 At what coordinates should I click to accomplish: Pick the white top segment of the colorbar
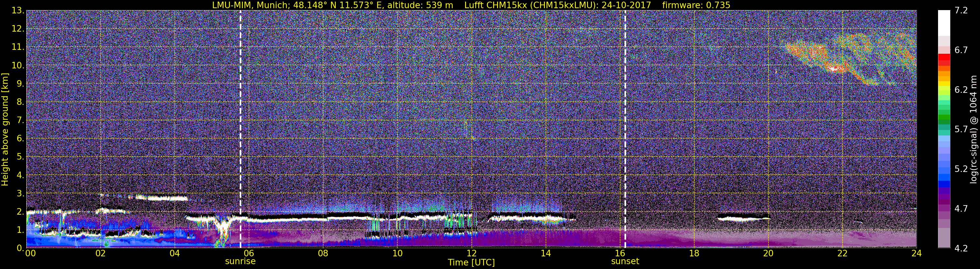[x=944, y=23]
